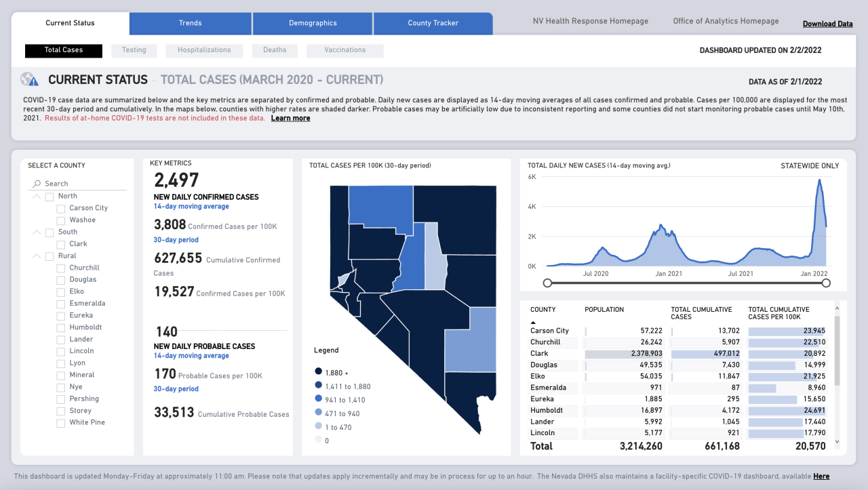This screenshot has height=490, width=868.
Task: Click the County column sort arrow
Action: 533,323
